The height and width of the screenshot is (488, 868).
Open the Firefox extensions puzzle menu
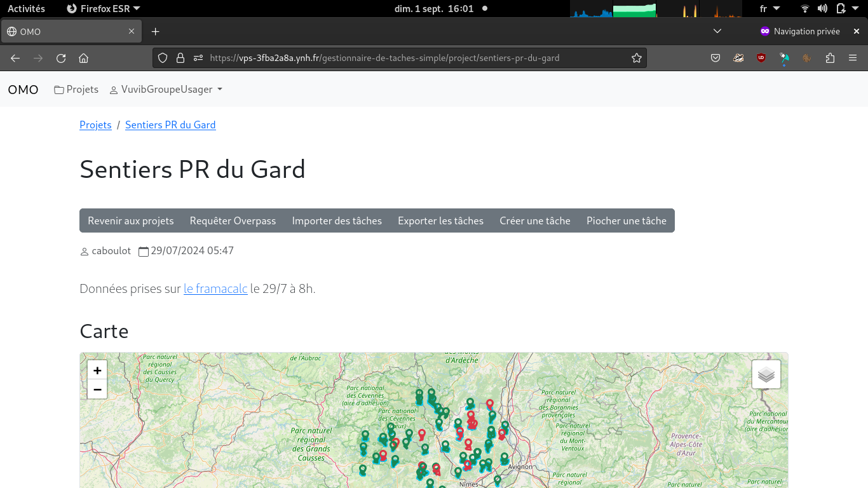[x=830, y=58]
